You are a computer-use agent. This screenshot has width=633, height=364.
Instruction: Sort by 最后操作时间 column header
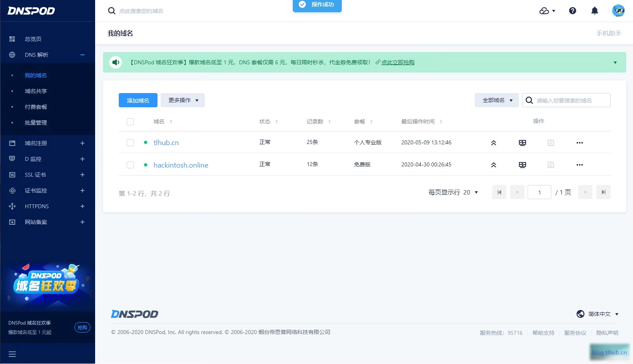tap(421, 121)
